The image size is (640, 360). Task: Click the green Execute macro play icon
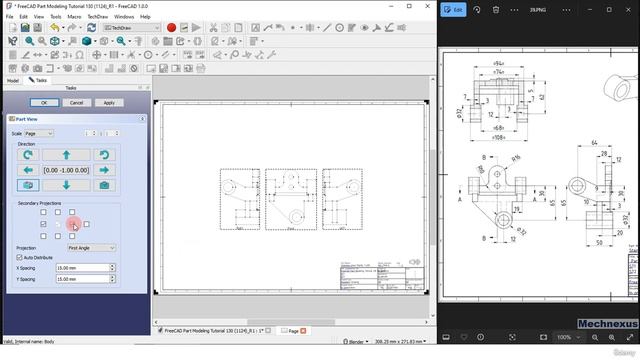[196, 28]
